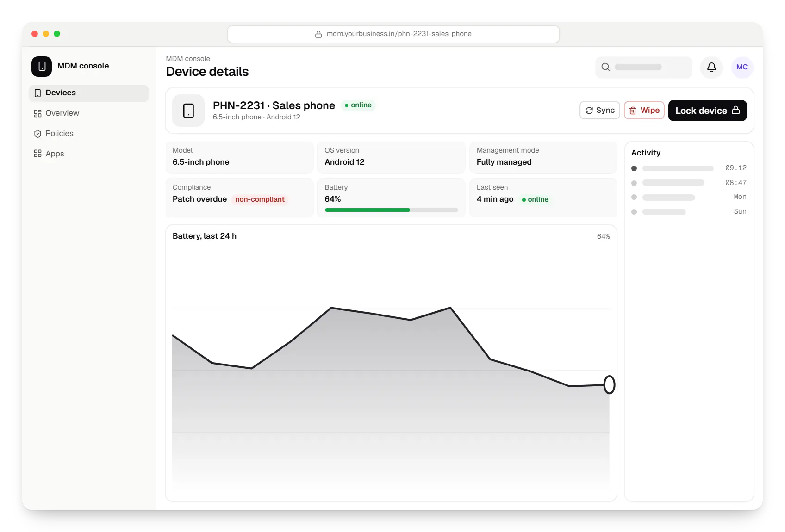
Task: Select the 09:12 activity entry
Action: [x=689, y=168]
